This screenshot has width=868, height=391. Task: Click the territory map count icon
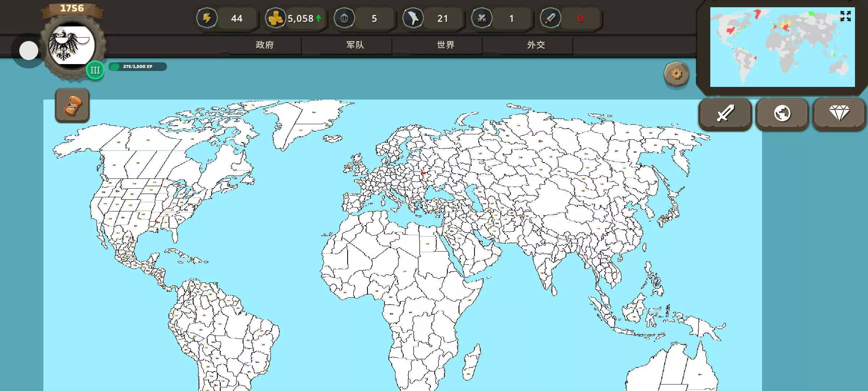[x=413, y=18]
